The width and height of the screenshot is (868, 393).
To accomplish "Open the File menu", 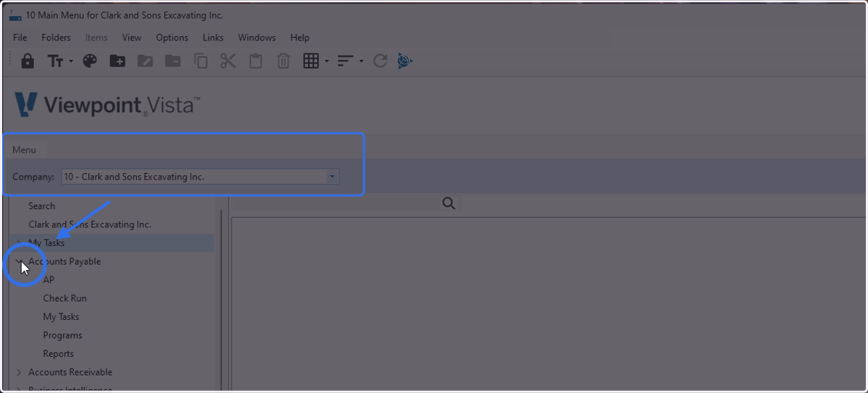I will tap(20, 38).
